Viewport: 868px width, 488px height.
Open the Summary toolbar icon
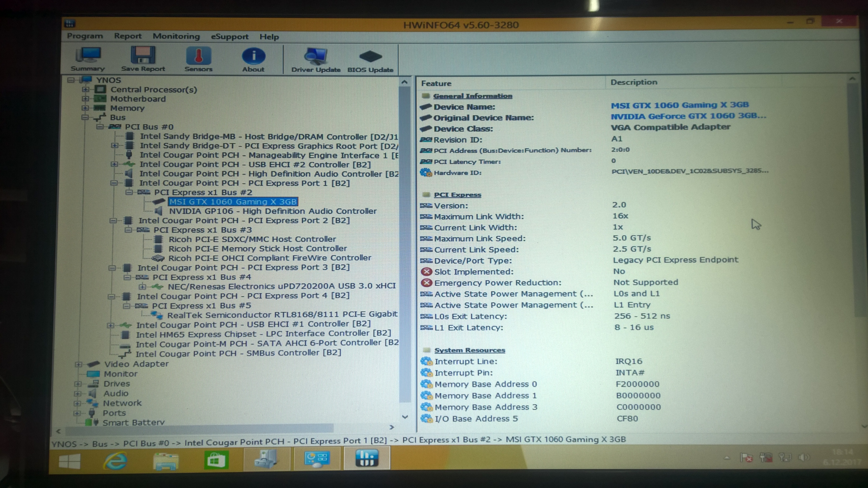[x=88, y=59]
